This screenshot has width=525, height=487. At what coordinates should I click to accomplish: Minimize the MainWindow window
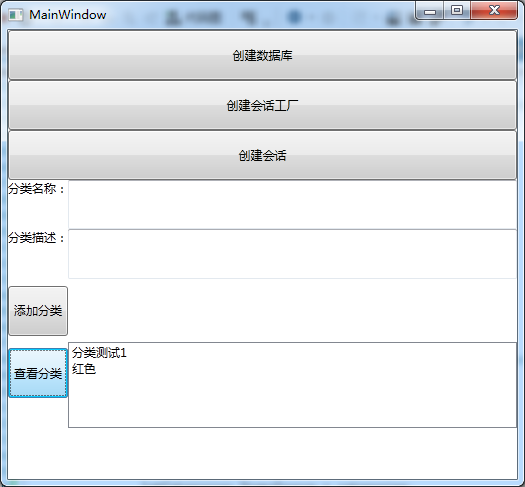pos(430,11)
